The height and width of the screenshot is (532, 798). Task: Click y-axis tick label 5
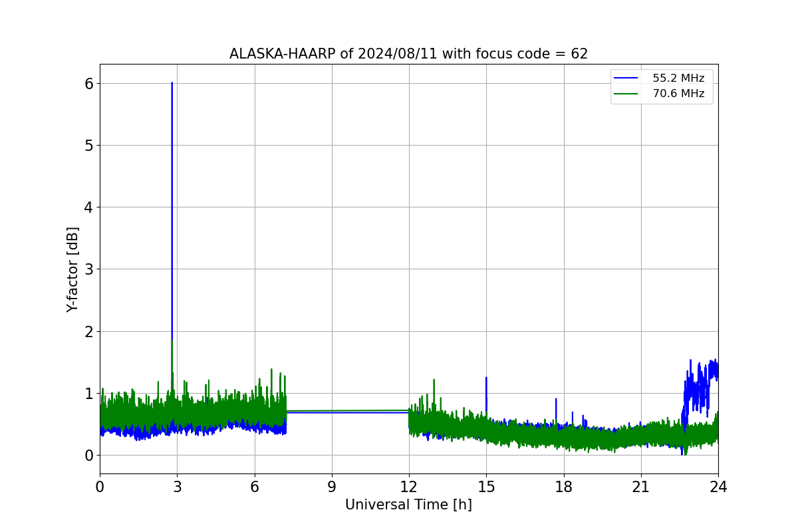(88, 145)
